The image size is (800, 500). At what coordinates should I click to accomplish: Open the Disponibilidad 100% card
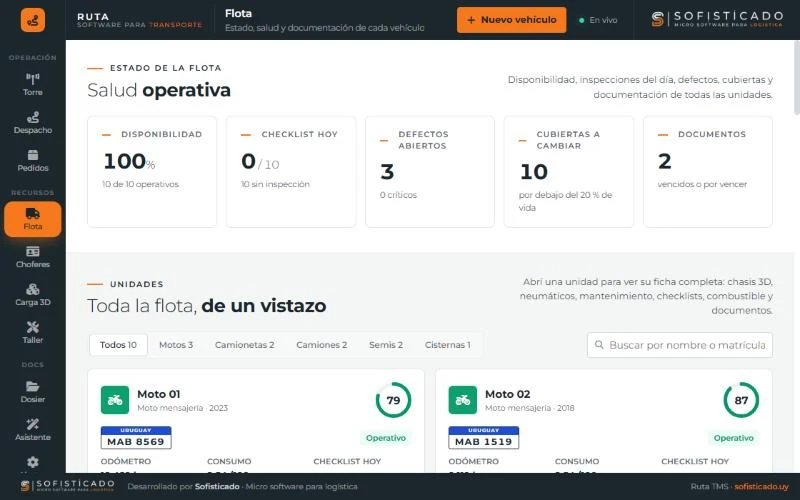pyautogui.click(x=152, y=171)
